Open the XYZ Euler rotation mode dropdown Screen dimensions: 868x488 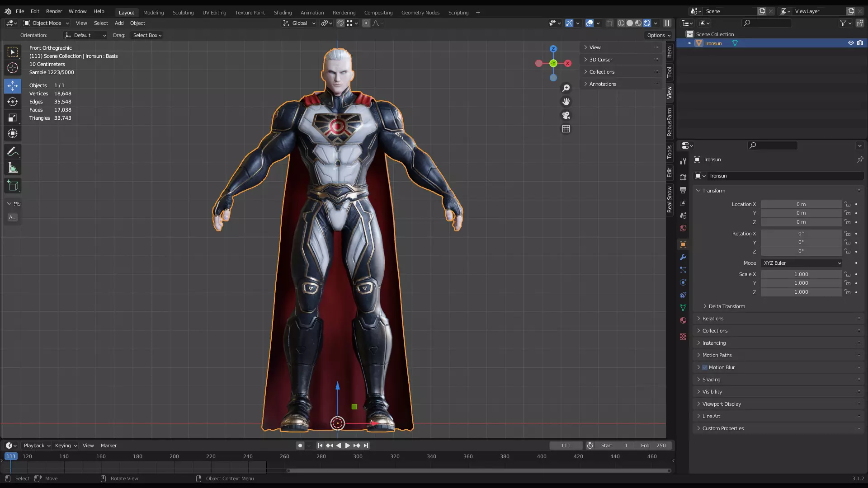pos(802,263)
